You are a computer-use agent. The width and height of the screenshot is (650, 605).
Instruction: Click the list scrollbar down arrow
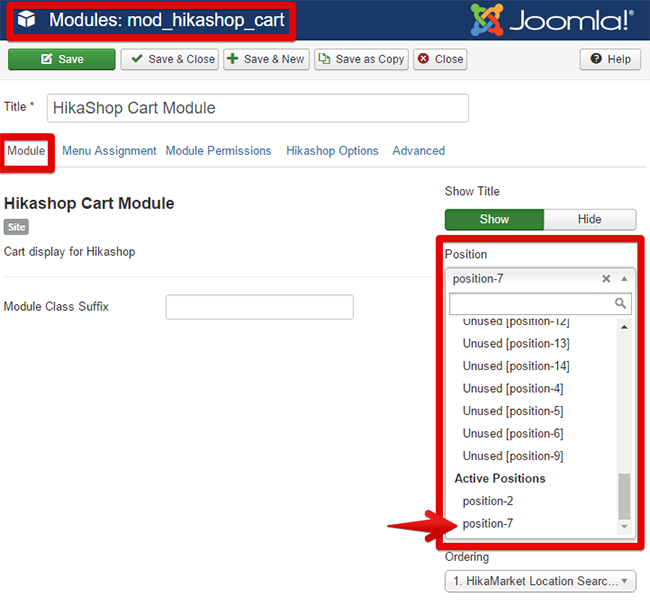[x=624, y=527]
